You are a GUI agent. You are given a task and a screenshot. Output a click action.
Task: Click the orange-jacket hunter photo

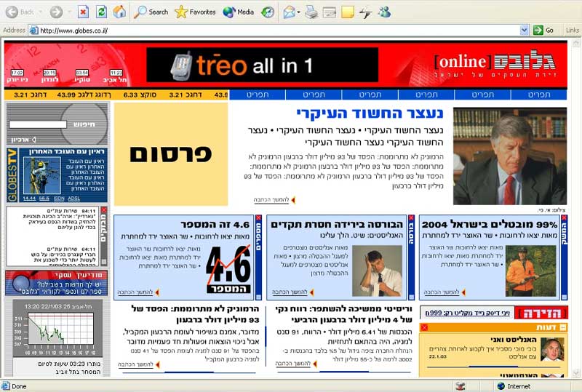coord(530,271)
